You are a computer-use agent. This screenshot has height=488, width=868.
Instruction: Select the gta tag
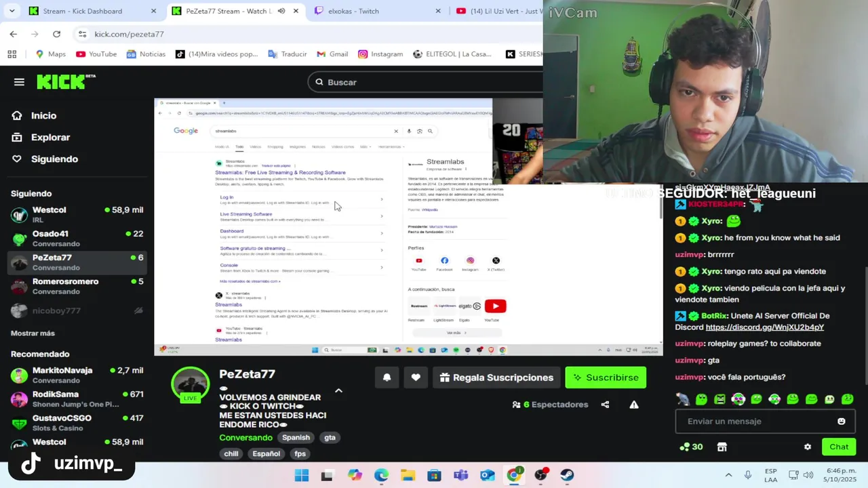tap(330, 438)
